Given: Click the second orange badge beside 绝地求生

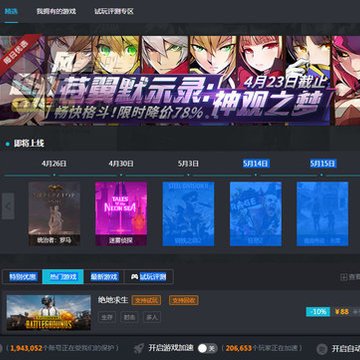Looking at the screenshot, I should point(184,300).
